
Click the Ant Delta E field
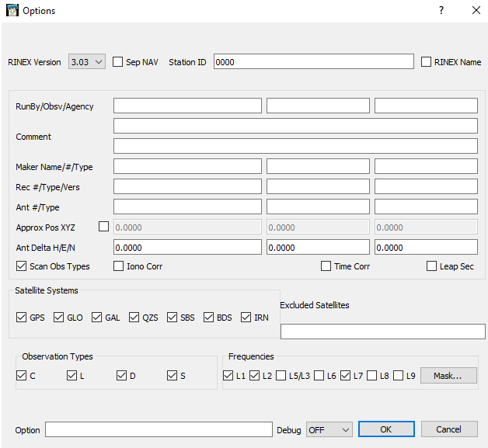318,247
